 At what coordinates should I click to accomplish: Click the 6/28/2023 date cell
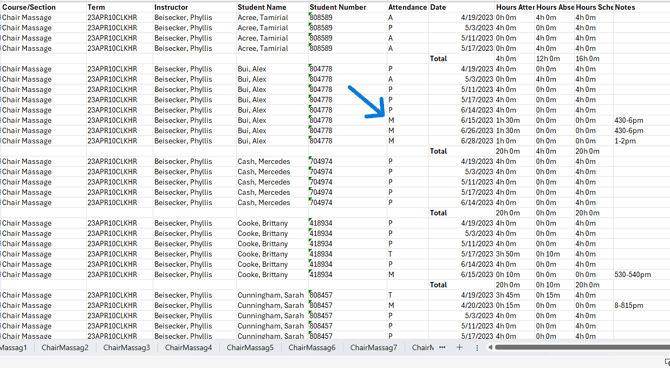tap(461, 141)
